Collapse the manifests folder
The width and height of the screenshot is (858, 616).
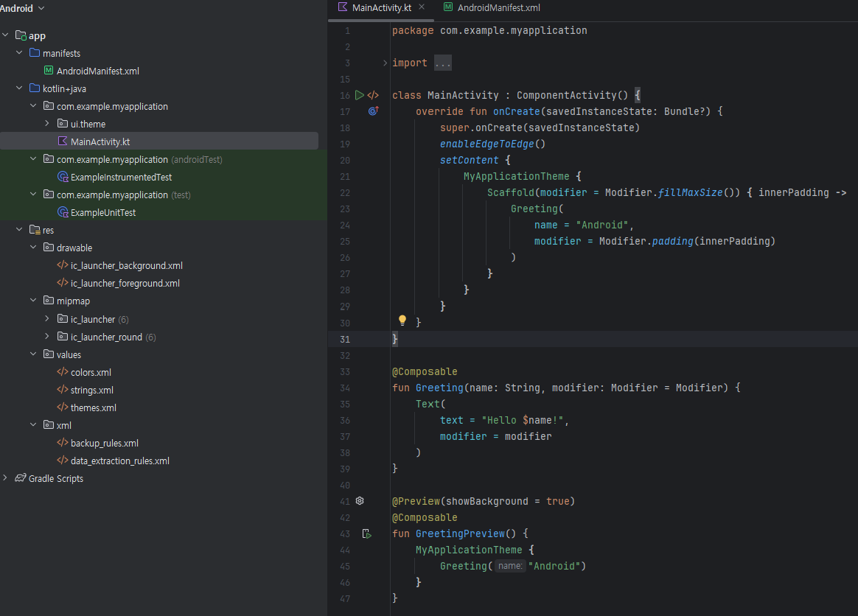click(19, 52)
